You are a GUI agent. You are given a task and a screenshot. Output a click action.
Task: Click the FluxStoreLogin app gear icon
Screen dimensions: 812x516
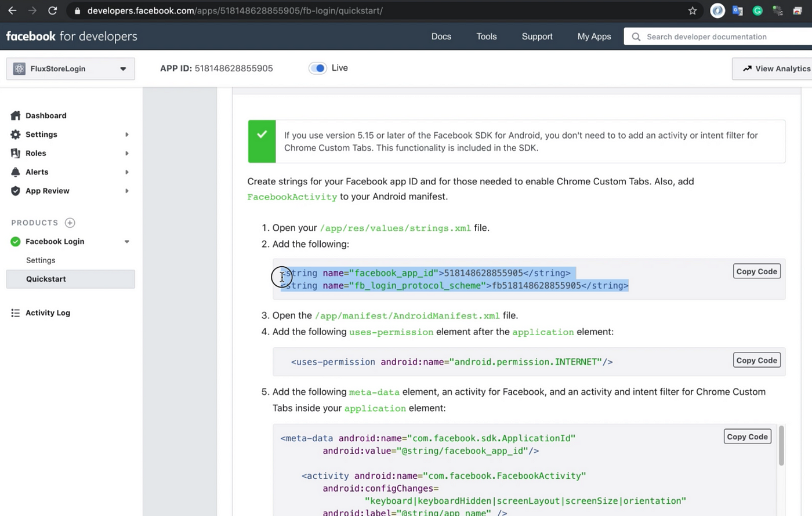[x=19, y=68]
